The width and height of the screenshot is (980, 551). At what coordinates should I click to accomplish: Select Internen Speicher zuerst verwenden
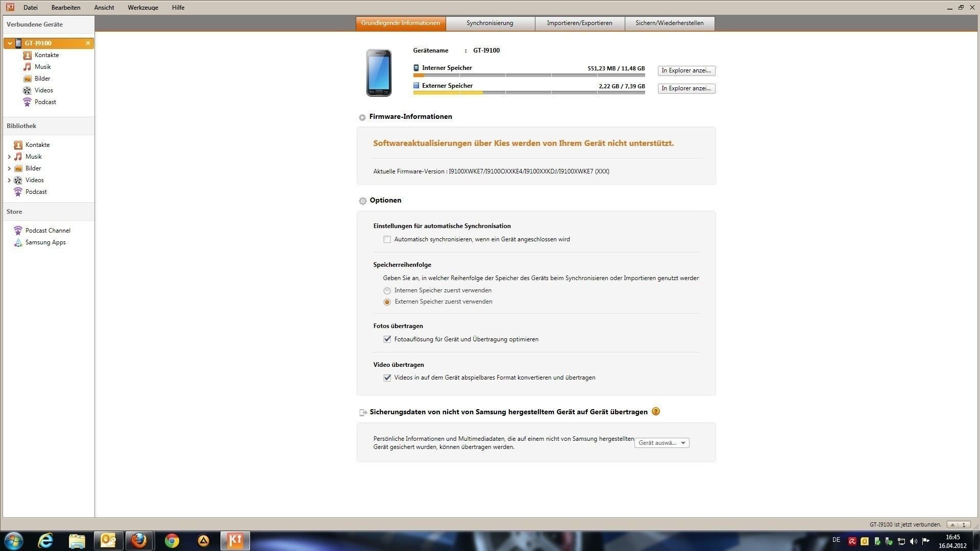click(387, 291)
